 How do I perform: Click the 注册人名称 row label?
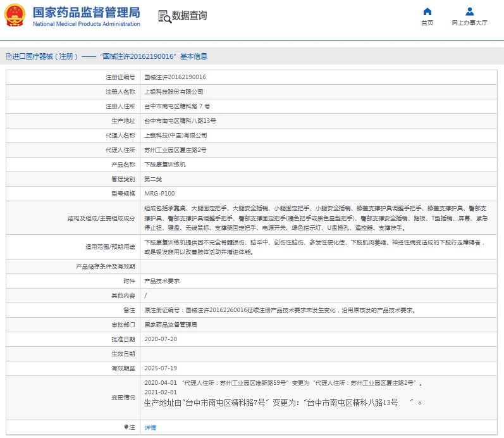pyautogui.click(x=120, y=92)
